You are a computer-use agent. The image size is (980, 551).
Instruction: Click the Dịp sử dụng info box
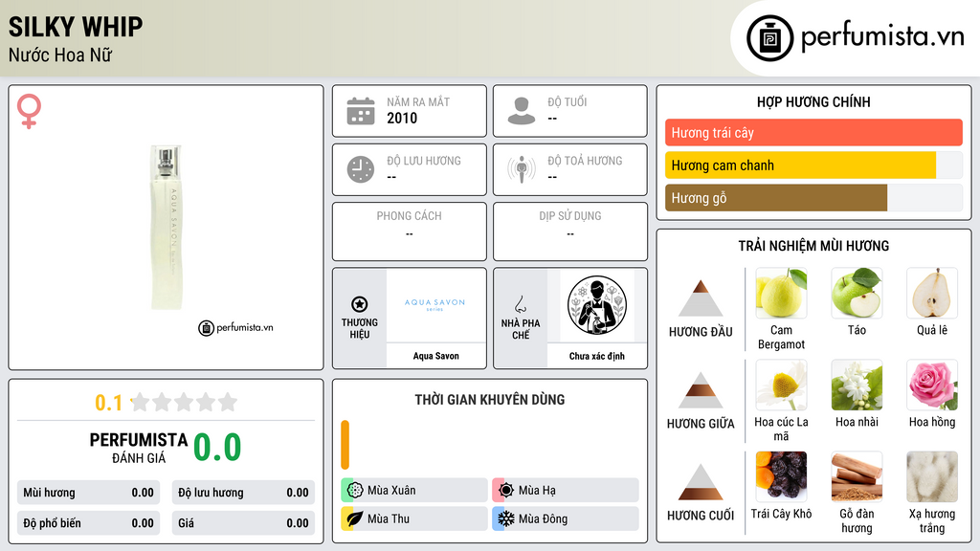pyautogui.click(x=570, y=231)
